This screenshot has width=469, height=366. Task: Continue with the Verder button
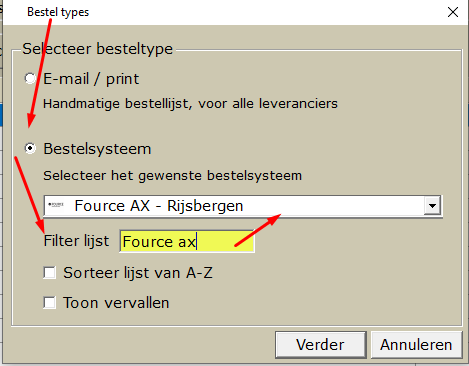pos(321,345)
